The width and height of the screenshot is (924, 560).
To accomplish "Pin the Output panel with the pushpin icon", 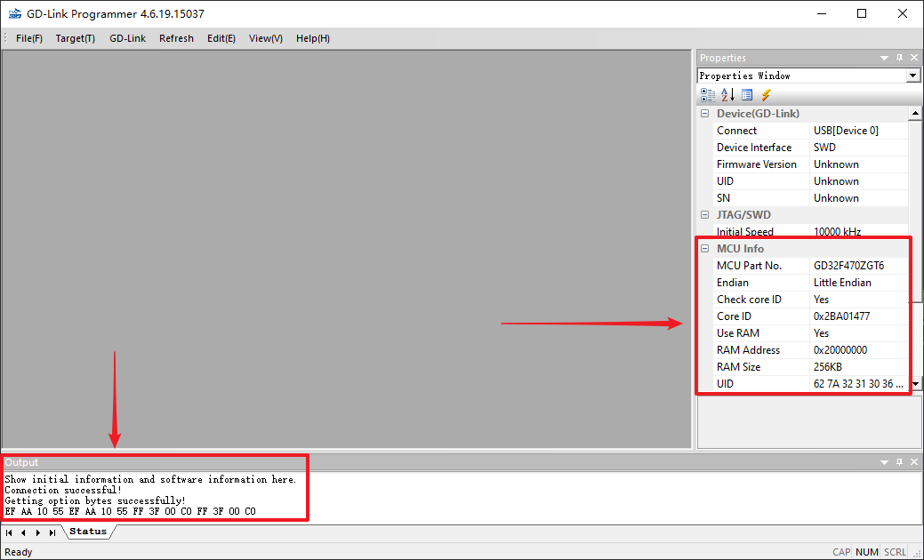I will click(x=899, y=462).
